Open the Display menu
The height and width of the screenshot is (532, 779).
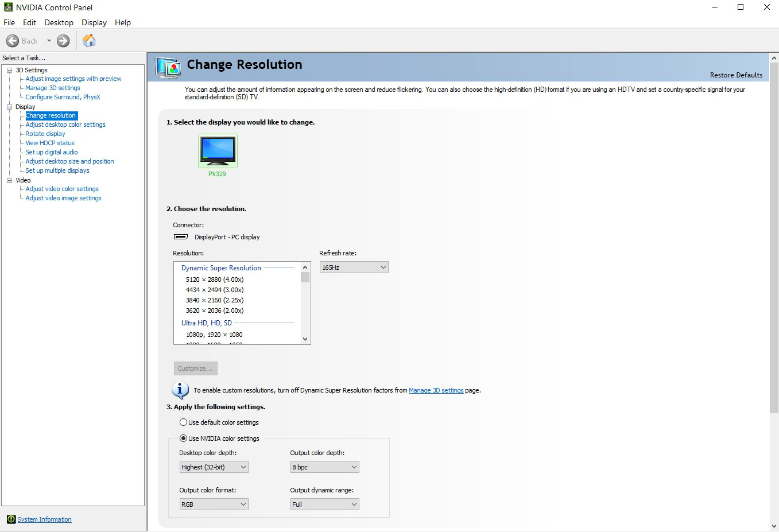[94, 22]
